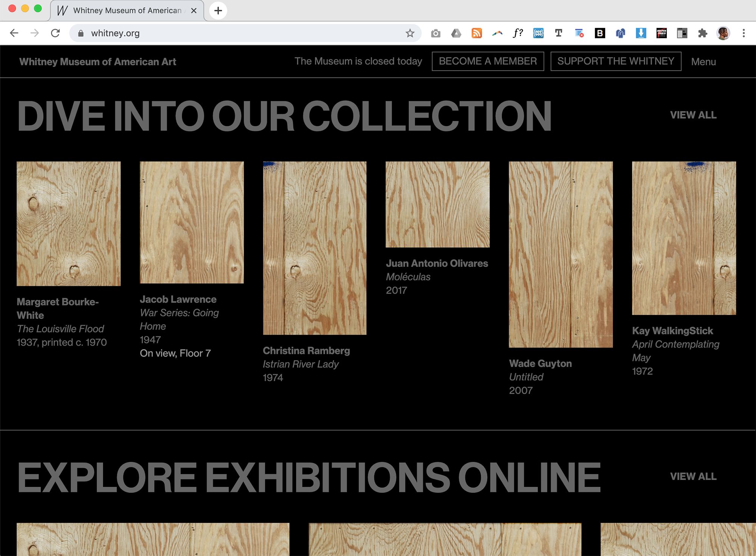756x556 pixels.
Task: Click the artist name Christina Ramberg
Action: (x=307, y=351)
